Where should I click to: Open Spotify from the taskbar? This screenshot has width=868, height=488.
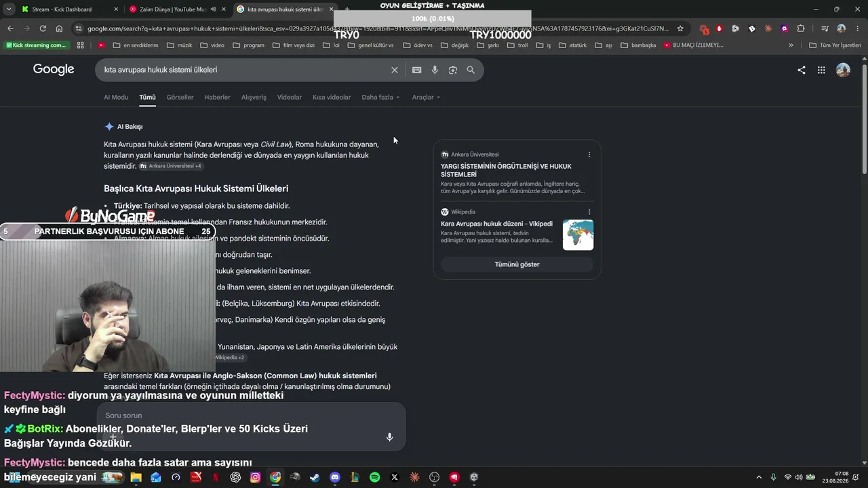(374, 477)
